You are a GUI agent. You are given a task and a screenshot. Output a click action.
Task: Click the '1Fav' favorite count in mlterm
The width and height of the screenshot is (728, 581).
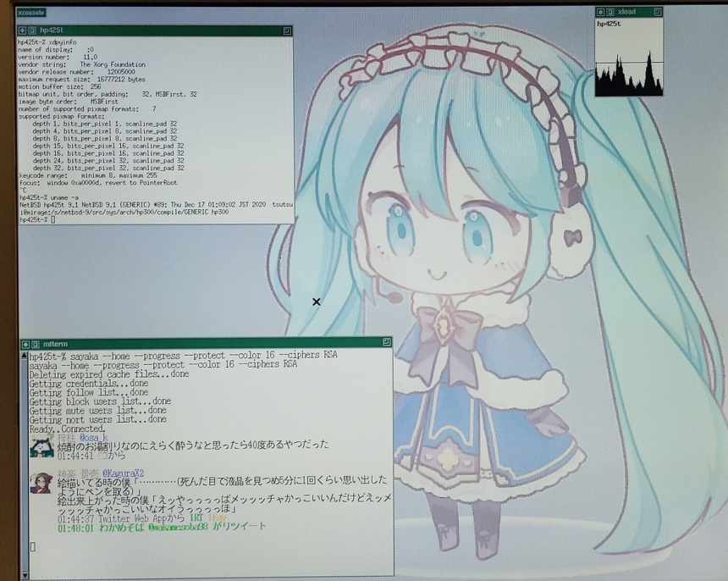point(217,517)
